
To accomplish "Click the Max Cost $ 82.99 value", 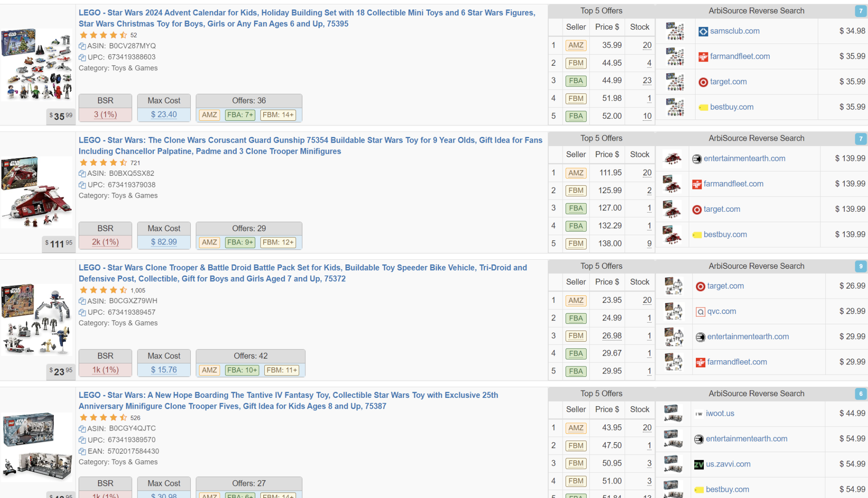I will [163, 242].
